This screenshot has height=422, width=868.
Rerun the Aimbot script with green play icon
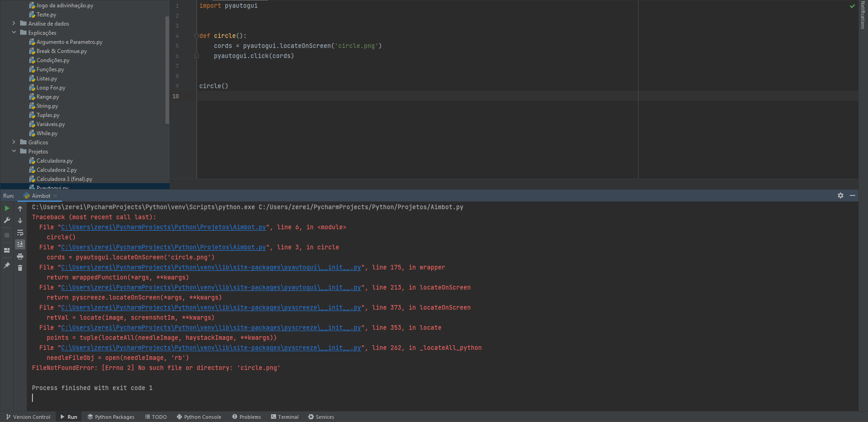point(7,208)
